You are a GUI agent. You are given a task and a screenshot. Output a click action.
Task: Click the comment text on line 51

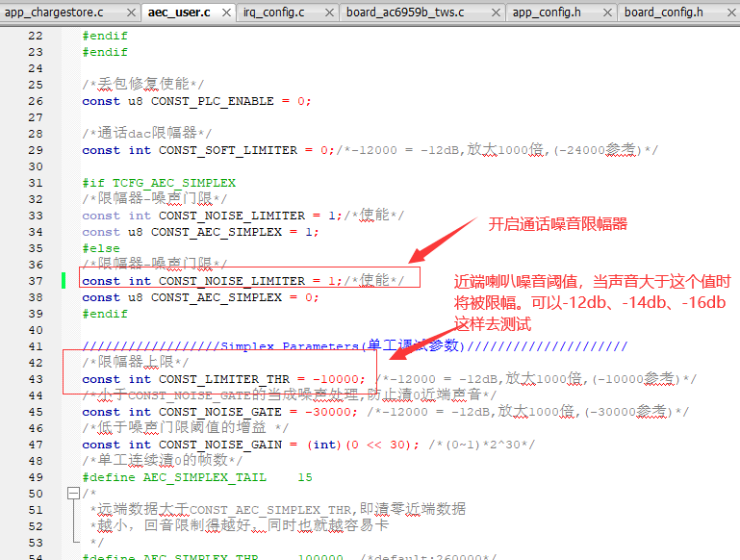[x=278, y=510]
